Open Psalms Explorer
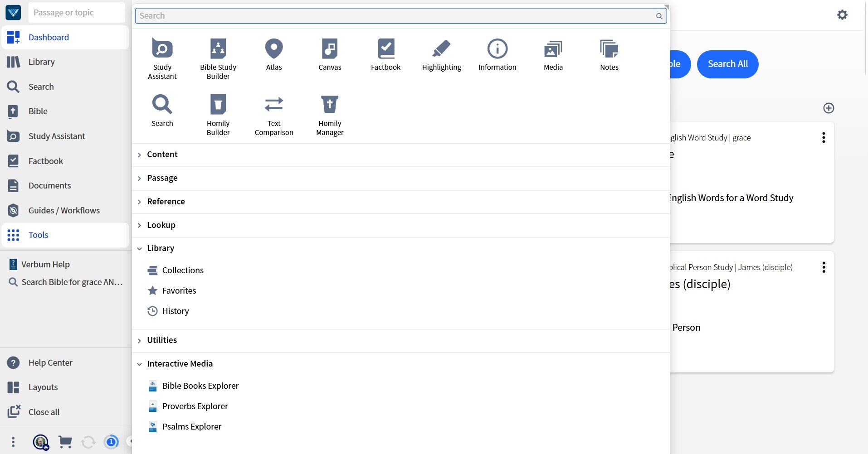Image resolution: width=868 pixels, height=454 pixels. click(x=192, y=426)
